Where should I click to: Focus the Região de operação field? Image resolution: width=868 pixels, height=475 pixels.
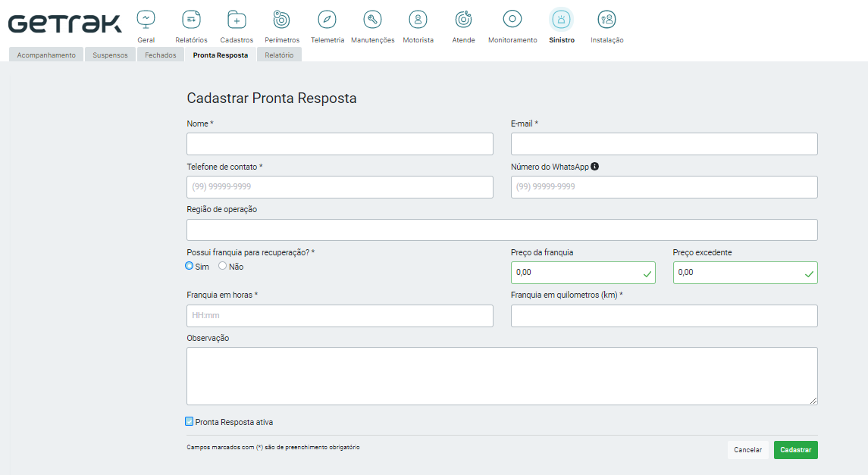coord(502,230)
